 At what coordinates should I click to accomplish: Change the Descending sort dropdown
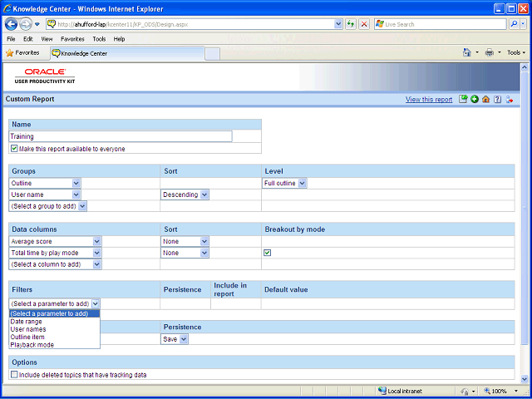tap(185, 195)
